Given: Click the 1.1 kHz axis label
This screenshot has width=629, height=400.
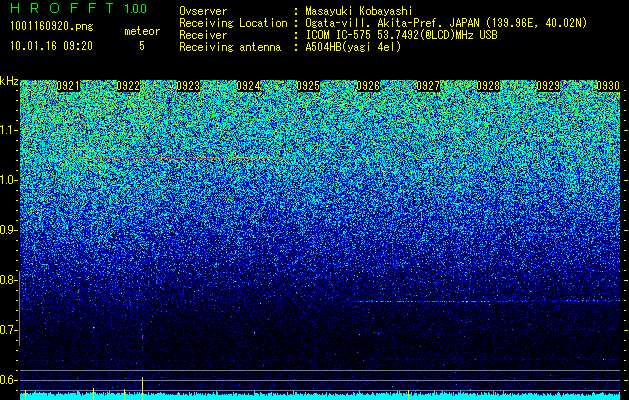Looking at the screenshot, I should [x=8, y=130].
